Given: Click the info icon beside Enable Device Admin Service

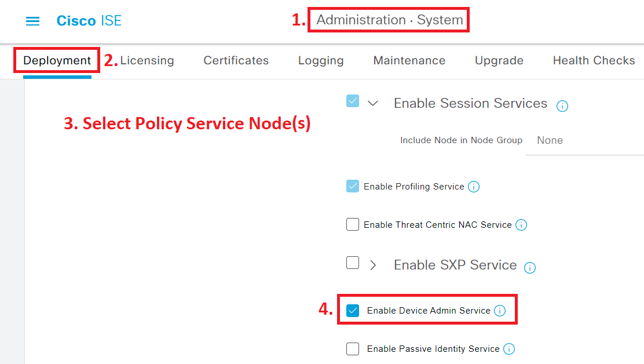Looking at the screenshot, I should 499,311.
